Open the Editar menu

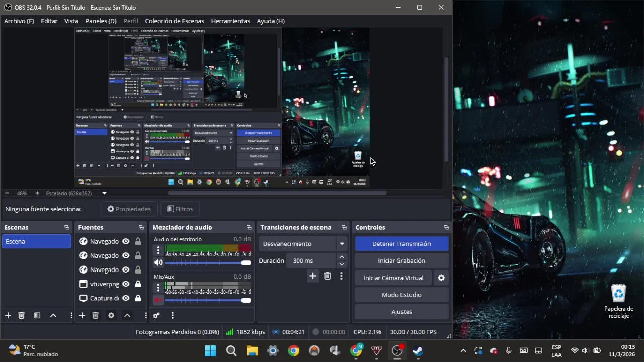(49, 21)
